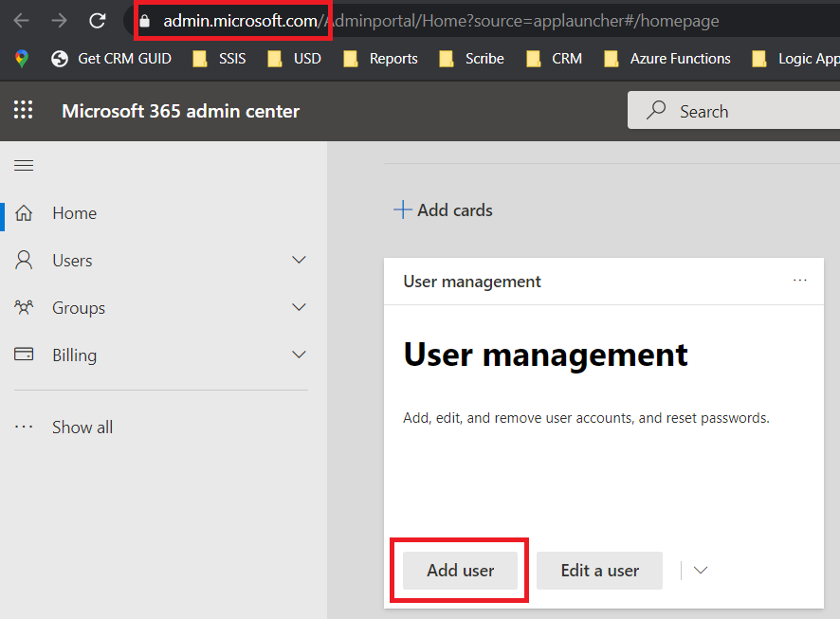Open the Logic App bookmark folder

[795, 59]
